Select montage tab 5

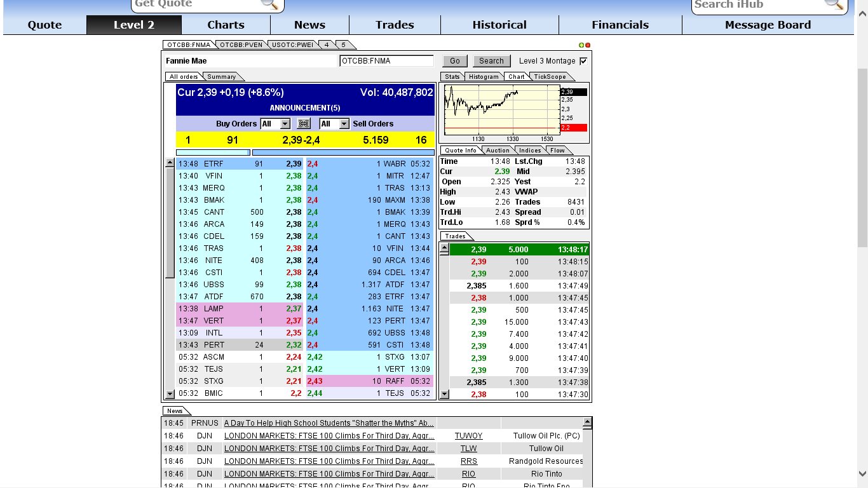coord(344,45)
